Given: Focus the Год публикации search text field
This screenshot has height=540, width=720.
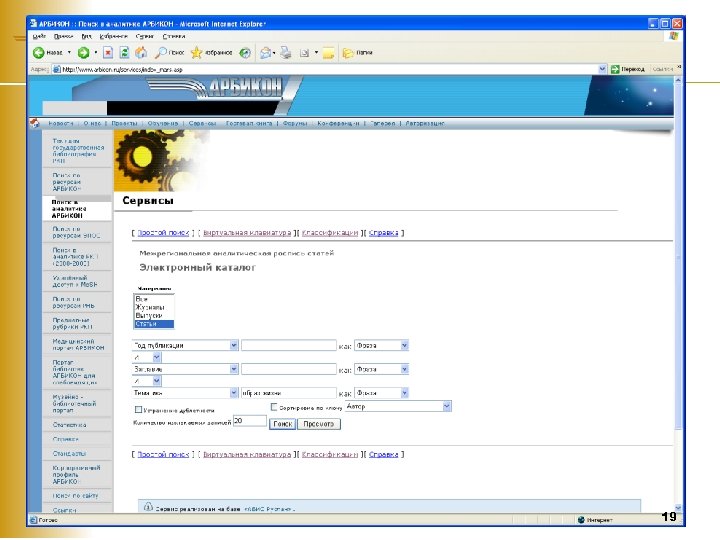Looking at the screenshot, I should pos(289,345).
